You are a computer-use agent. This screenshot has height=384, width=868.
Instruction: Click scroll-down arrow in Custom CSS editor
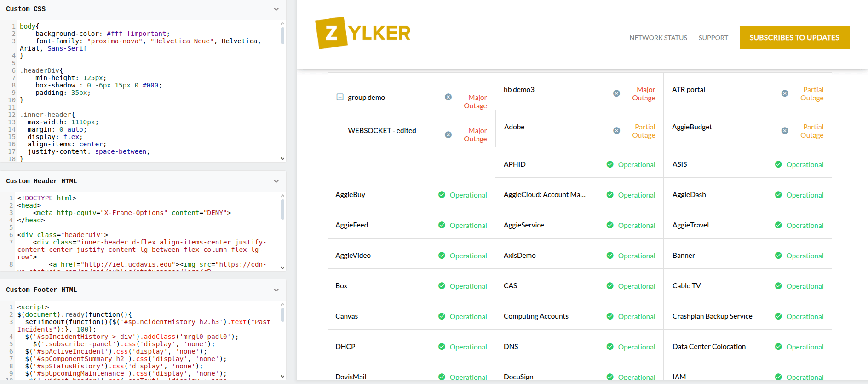click(x=282, y=158)
